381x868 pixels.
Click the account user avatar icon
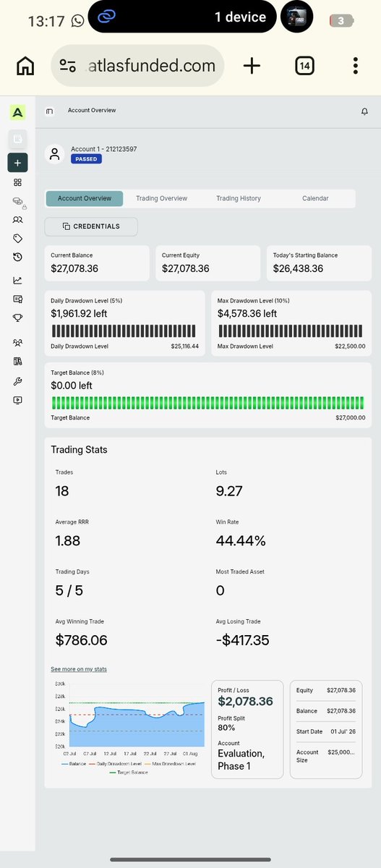click(x=55, y=153)
